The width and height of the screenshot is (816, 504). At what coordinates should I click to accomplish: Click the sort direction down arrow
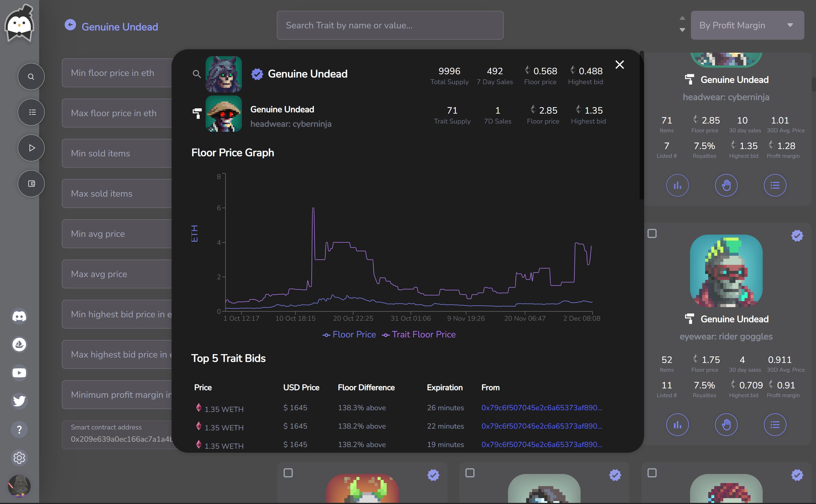682,30
